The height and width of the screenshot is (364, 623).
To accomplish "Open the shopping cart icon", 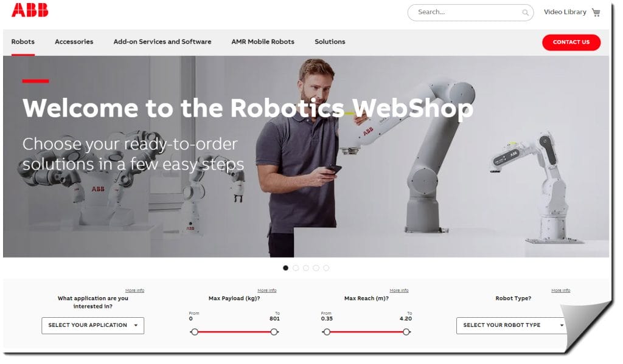I will [596, 12].
